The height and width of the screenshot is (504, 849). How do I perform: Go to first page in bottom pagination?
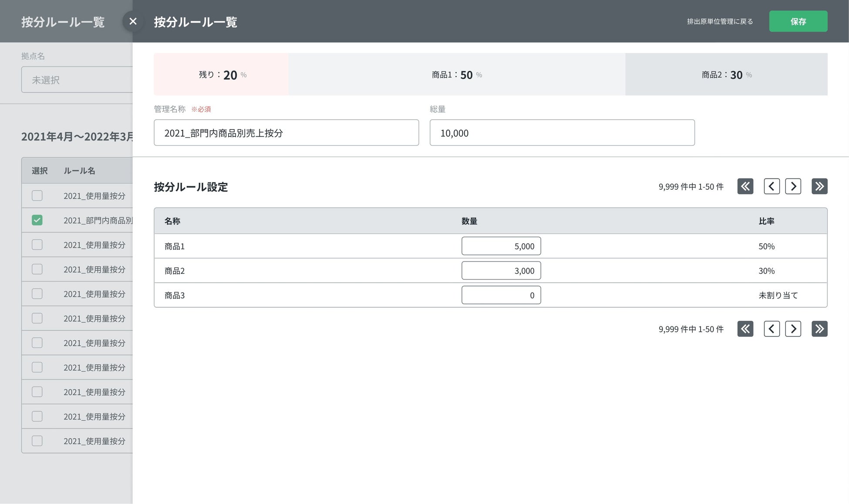[745, 329]
